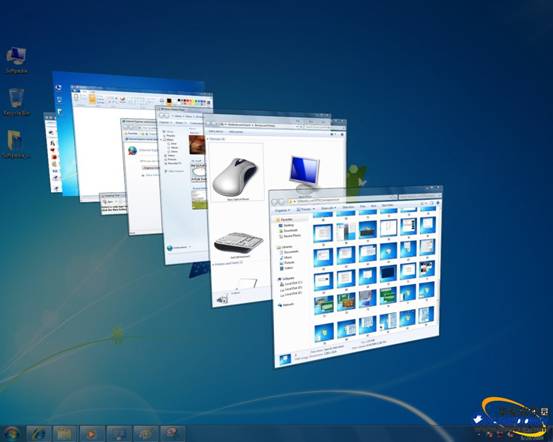
Task: Pick the black Color 1 swatch in Paint
Action: (169, 101)
